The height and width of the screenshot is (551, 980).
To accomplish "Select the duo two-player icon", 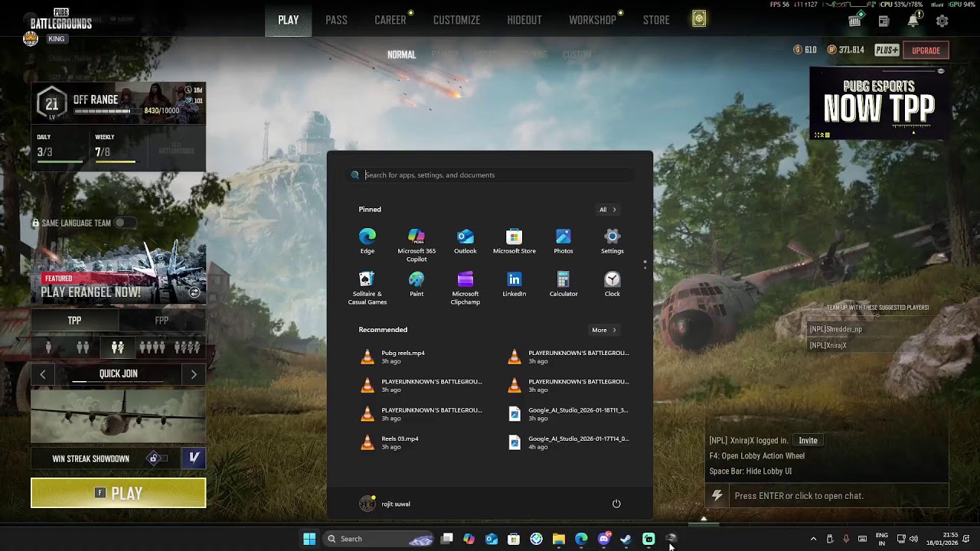I will 83,347.
